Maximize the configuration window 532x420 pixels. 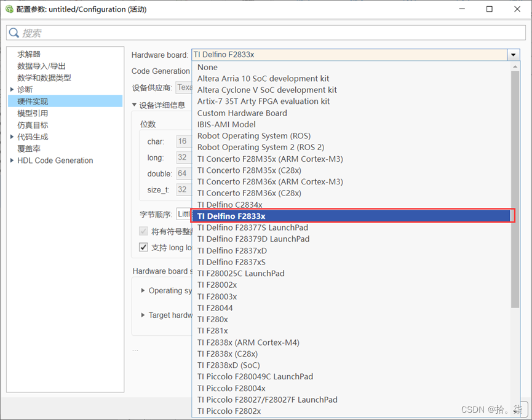(x=489, y=9)
